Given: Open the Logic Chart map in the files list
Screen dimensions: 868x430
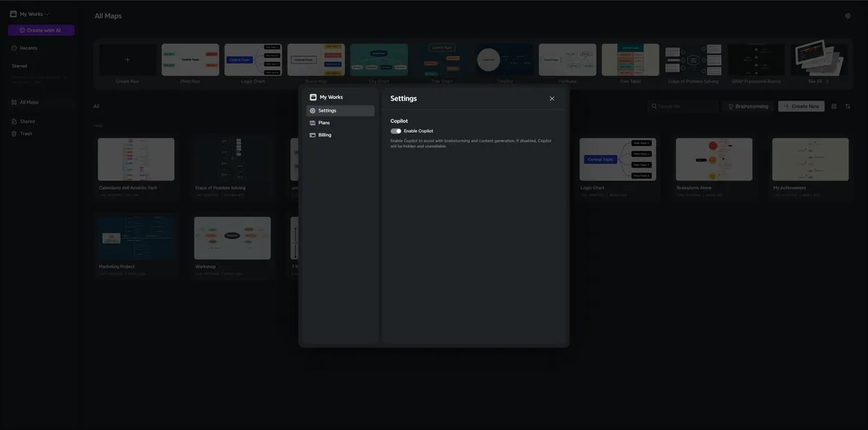Looking at the screenshot, I should (618, 168).
